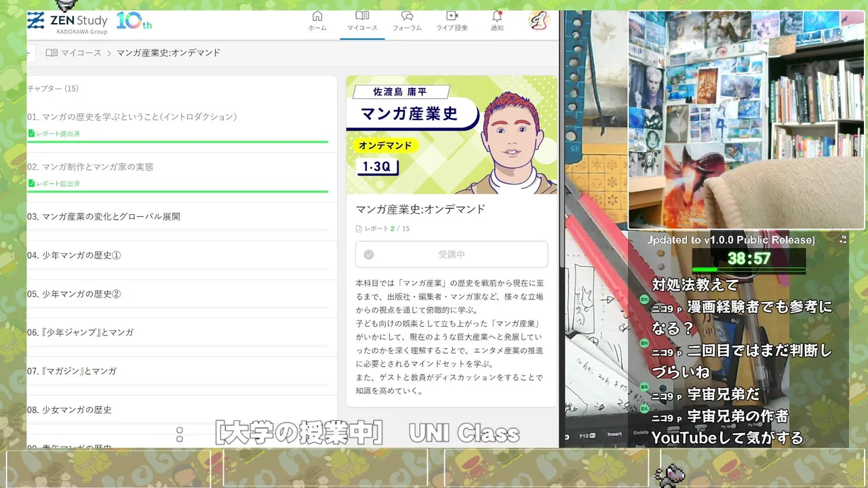Open ライブ授業 in top navigation
The height and width of the screenshot is (488, 868).
click(452, 21)
